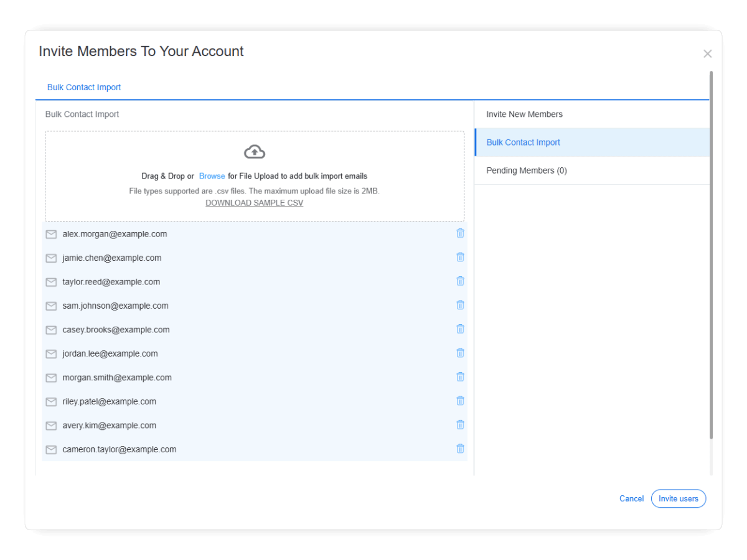Click envelope icon beside taylor.reed@example.com
The image size is (747, 560).
click(x=51, y=282)
